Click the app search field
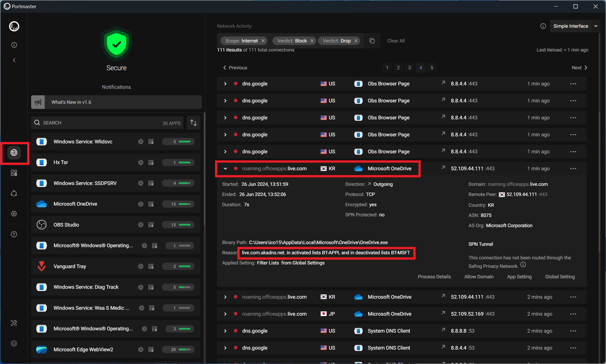The image size is (606, 364). pyautogui.click(x=107, y=123)
